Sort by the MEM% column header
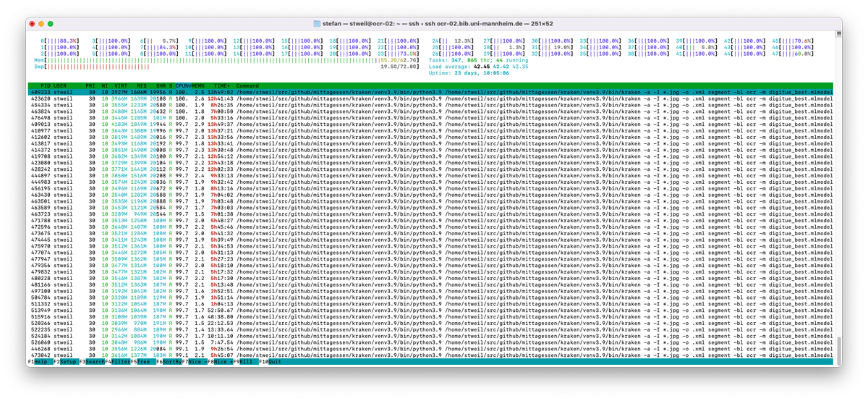Screen dimensions: 868x401 point(197,86)
